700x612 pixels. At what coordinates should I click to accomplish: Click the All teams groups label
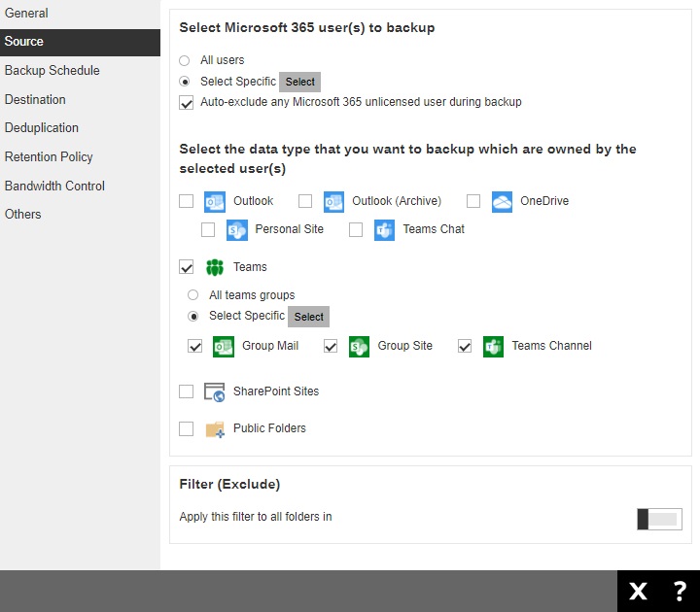click(x=252, y=295)
